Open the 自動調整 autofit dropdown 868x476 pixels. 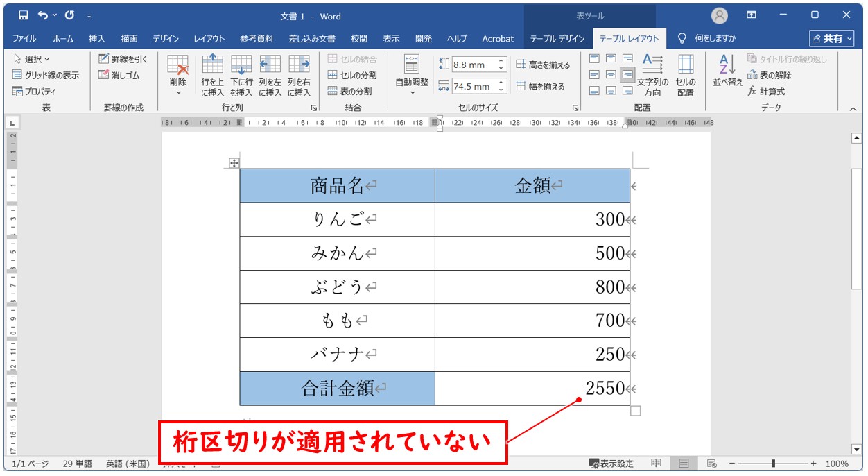412,75
